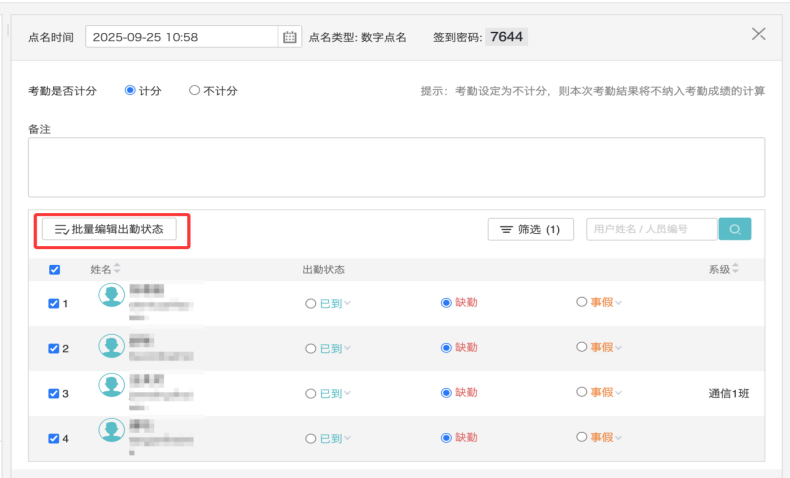The width and height of the screenshot is (790, 478).
Task: Click the avatar icon of student 1
Action: point(112,296)
